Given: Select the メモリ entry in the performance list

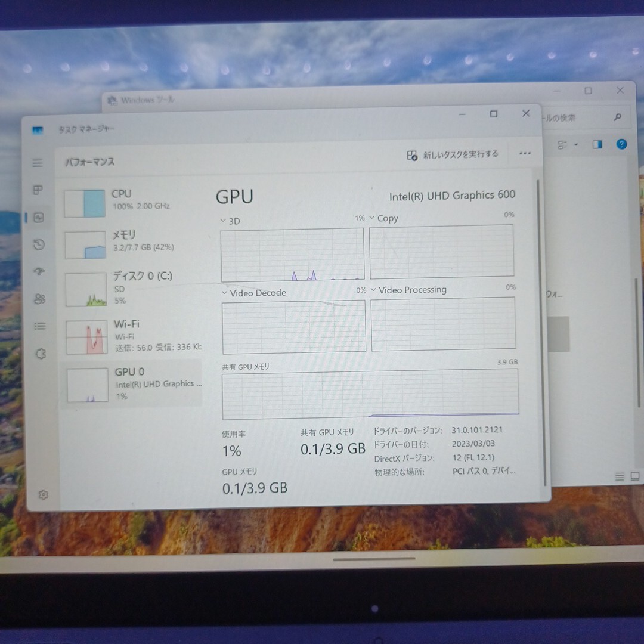Looking at the screenshot, I should 132,244.
